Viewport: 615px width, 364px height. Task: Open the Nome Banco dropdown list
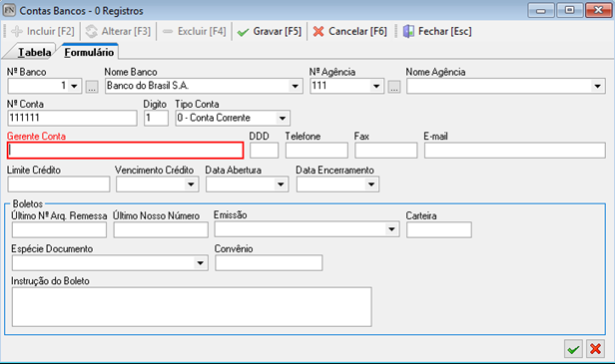[x=295, y=86]
